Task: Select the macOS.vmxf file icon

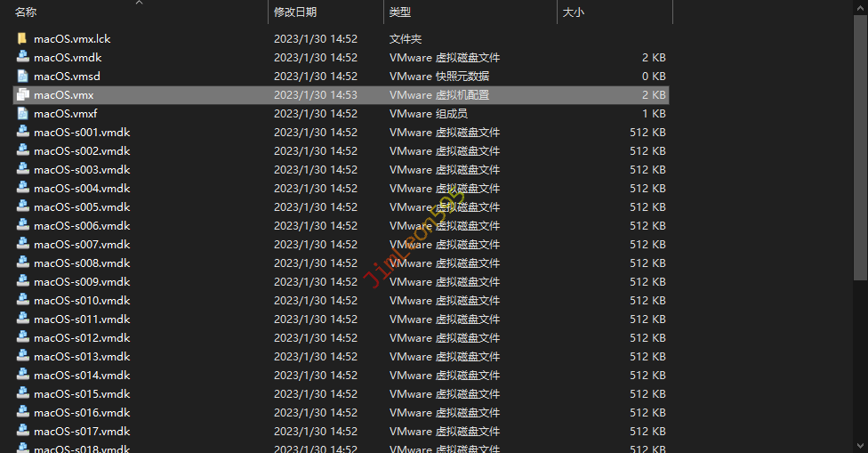Action: click(23, 114)
